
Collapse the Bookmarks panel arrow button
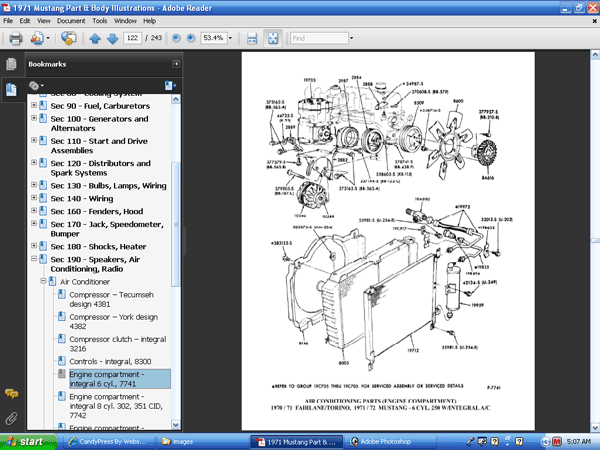coord(176,64)
